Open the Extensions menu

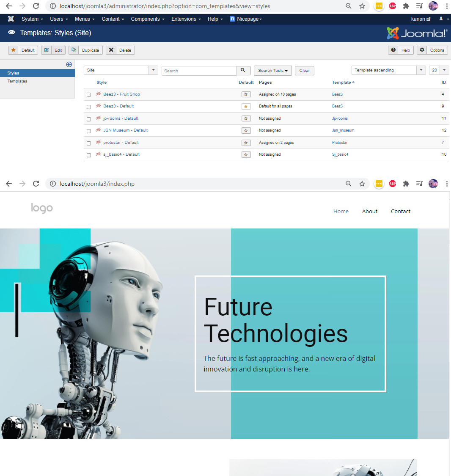(186, 19)
